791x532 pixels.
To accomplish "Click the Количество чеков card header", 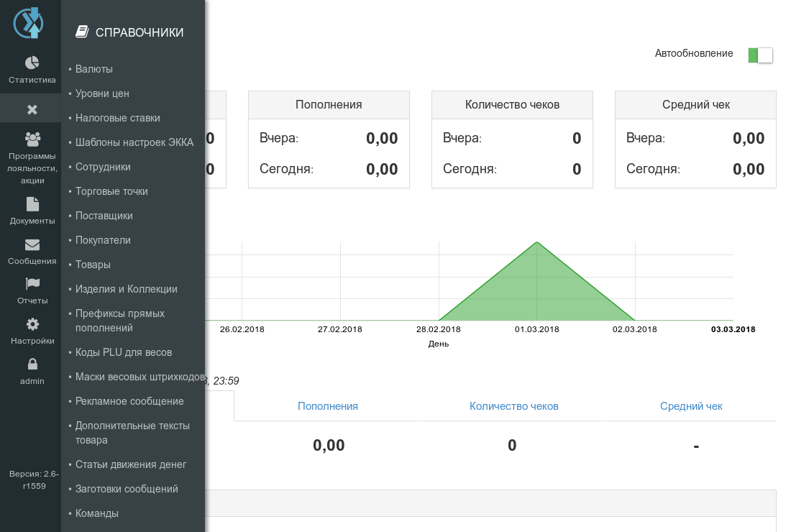I will click(512, 105).
